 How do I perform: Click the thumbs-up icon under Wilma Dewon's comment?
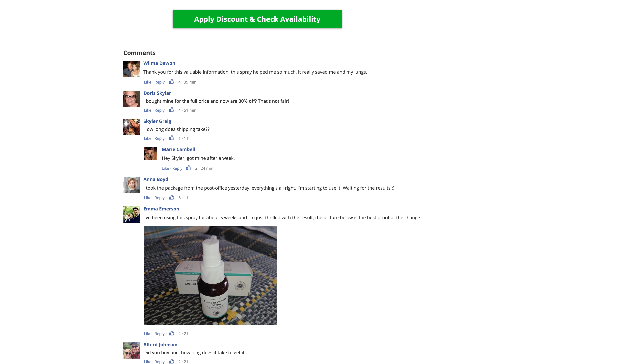(172, 82)
